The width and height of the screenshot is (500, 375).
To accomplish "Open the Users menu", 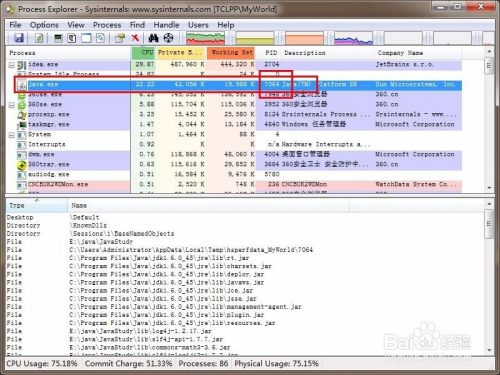I will click(x=198, y=25).
